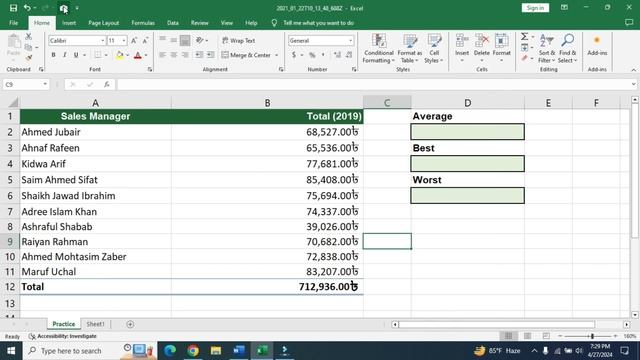This screenshot has height=360, width=640.
Task: Open Fill Color dropdown arrow
Action: pyautogui.click(x=127, y=55)
